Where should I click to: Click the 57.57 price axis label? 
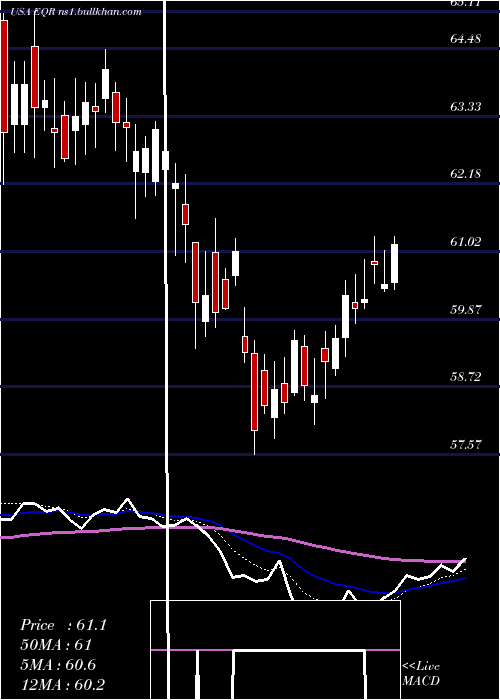tap(466, 445)
